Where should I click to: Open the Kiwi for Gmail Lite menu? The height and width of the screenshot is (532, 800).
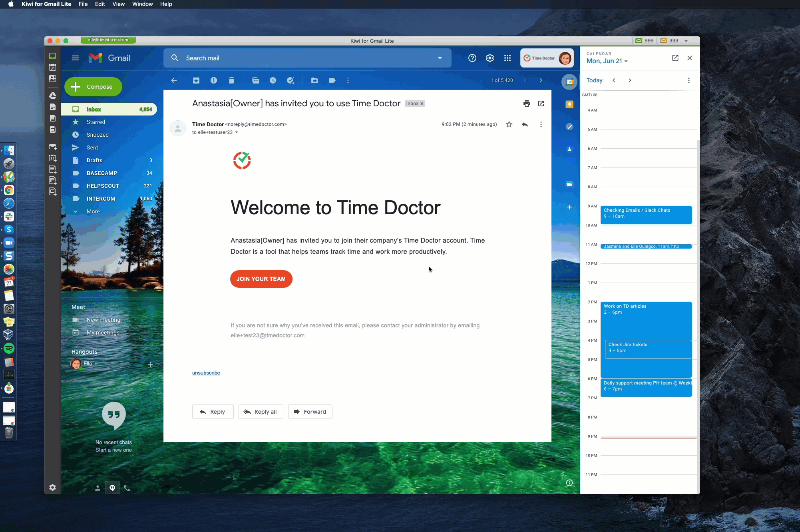46,4
